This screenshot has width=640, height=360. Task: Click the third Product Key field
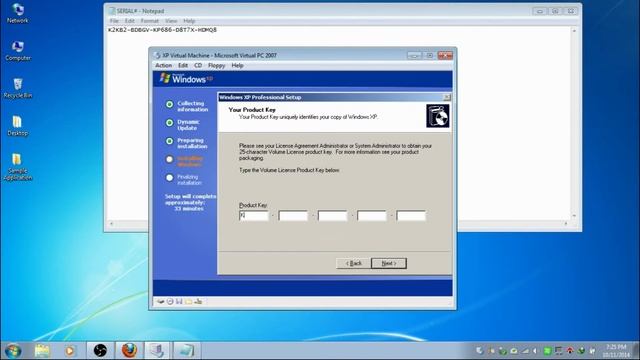332,216
